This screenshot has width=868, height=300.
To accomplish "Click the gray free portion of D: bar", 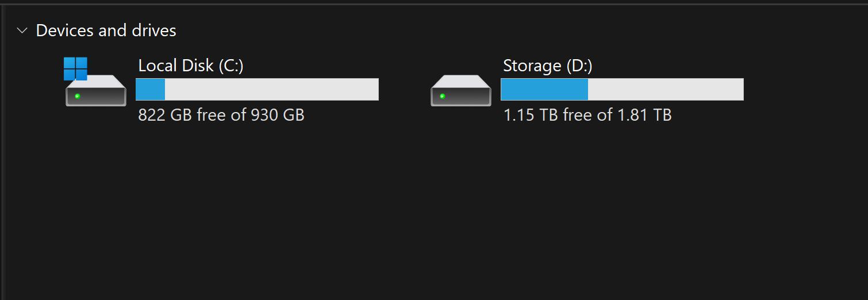I will (665, 90).
